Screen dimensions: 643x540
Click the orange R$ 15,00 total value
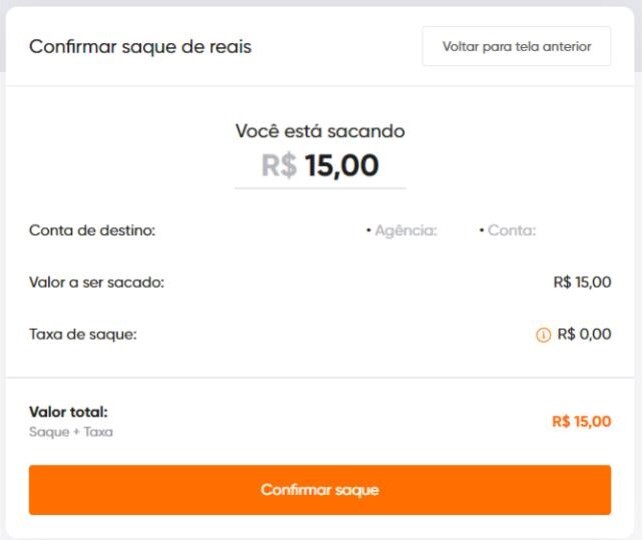coord(582,422)
